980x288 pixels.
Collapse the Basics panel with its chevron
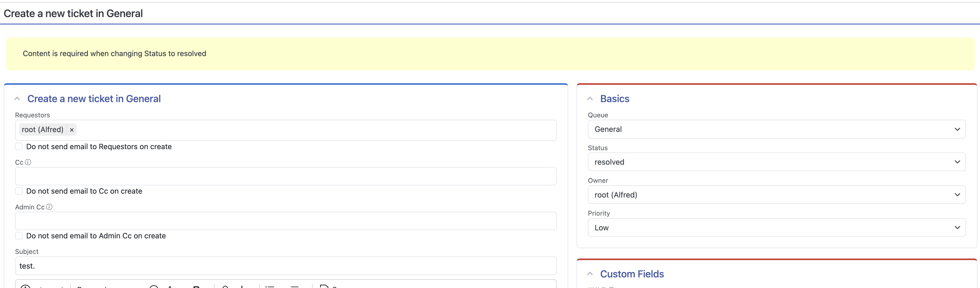click(590, 99)
